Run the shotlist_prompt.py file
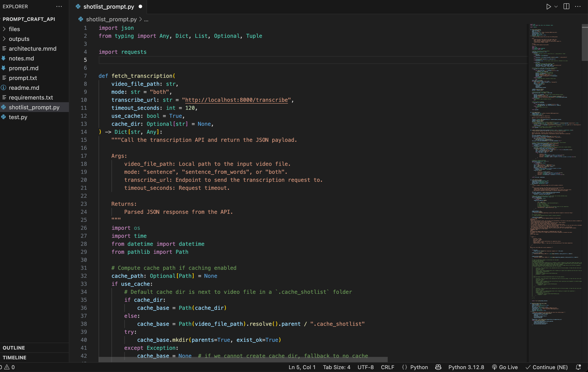Image resolution: width=588 pixels, height=372 pixels. [548, 7]
